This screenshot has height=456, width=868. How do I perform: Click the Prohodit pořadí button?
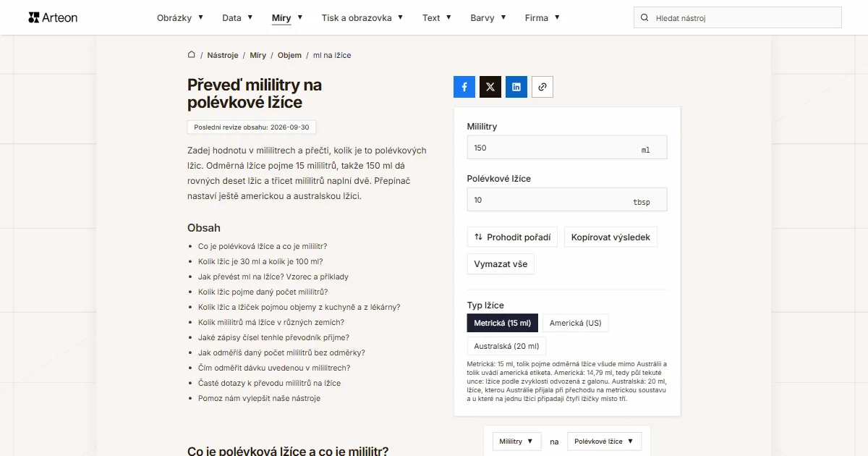(512, 237)
